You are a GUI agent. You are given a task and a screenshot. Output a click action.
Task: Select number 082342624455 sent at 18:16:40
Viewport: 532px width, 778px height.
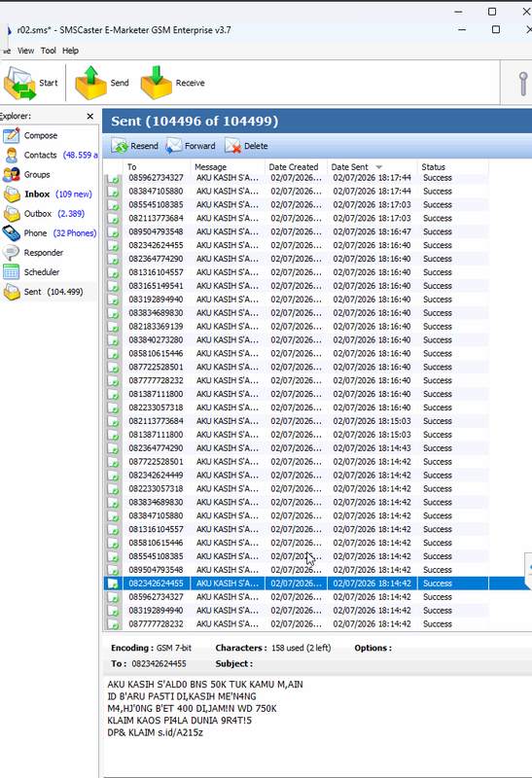[156, 245]
